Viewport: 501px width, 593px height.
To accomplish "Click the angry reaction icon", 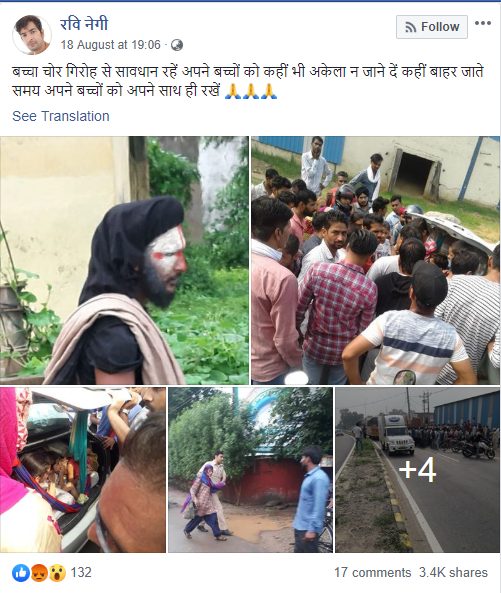I will click(39, 573).
